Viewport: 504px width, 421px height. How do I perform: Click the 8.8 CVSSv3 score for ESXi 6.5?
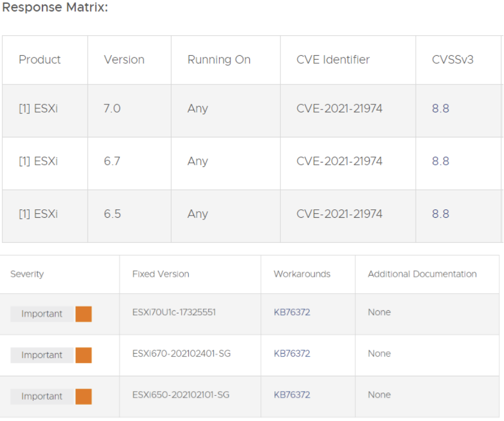pos(440,214)
